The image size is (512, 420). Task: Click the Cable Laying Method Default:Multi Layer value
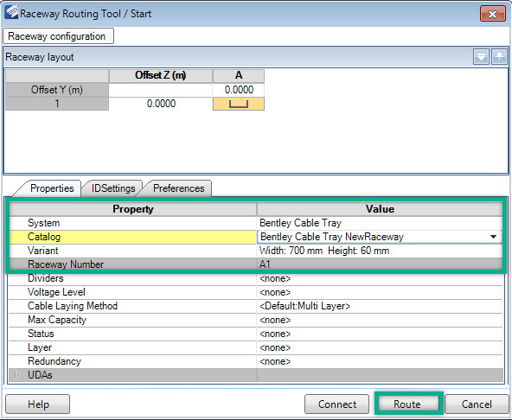[x=380, y=306]
